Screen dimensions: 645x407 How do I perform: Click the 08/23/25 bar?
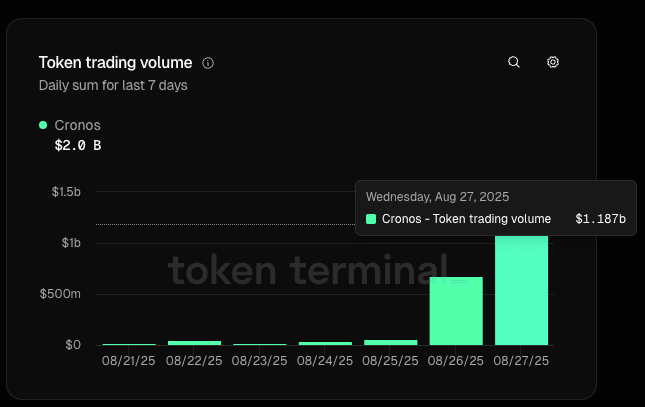[260, 343]
